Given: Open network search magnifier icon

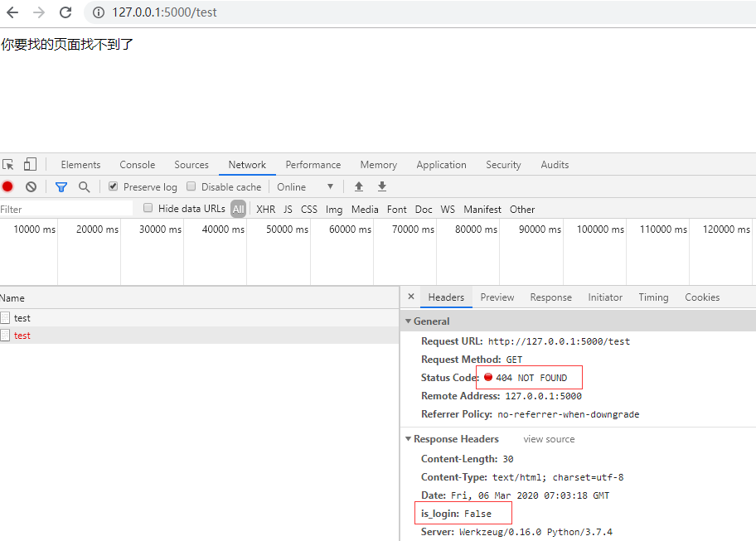Looking at the screenshot, I should coord(85,187).
